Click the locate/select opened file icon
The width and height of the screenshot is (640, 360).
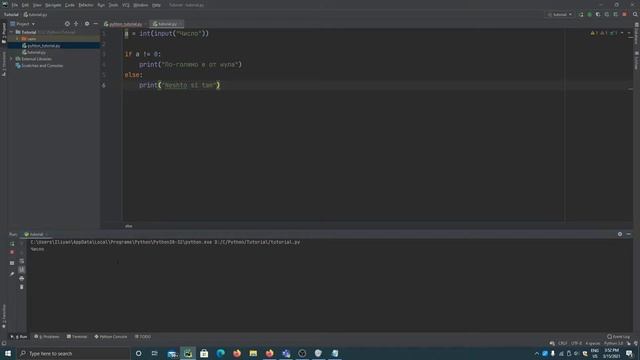[67, 24]
